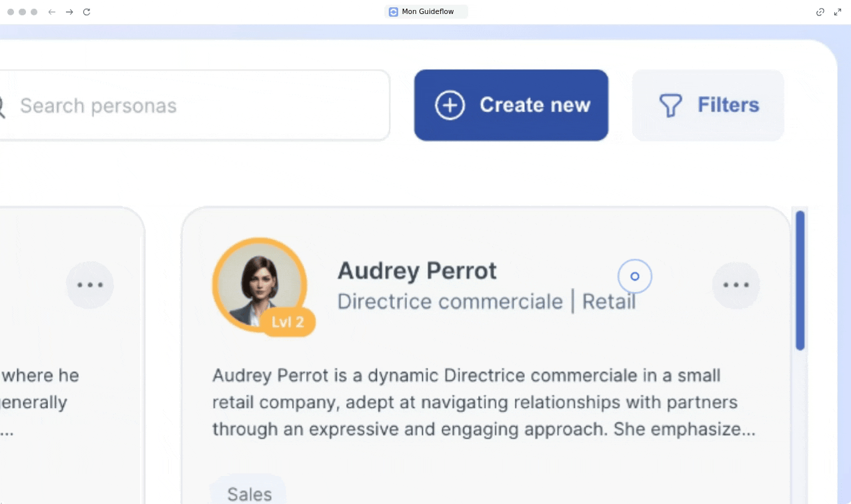This screenshot has height=504, width=851.
Task: Open the three-dot menu on the left card
Action: coord(90,285)
